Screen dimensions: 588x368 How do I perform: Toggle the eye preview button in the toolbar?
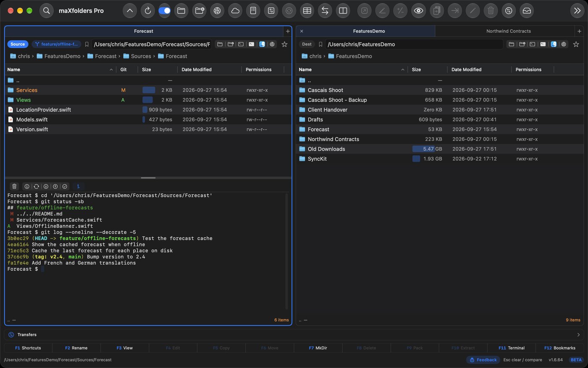[418, 11]
